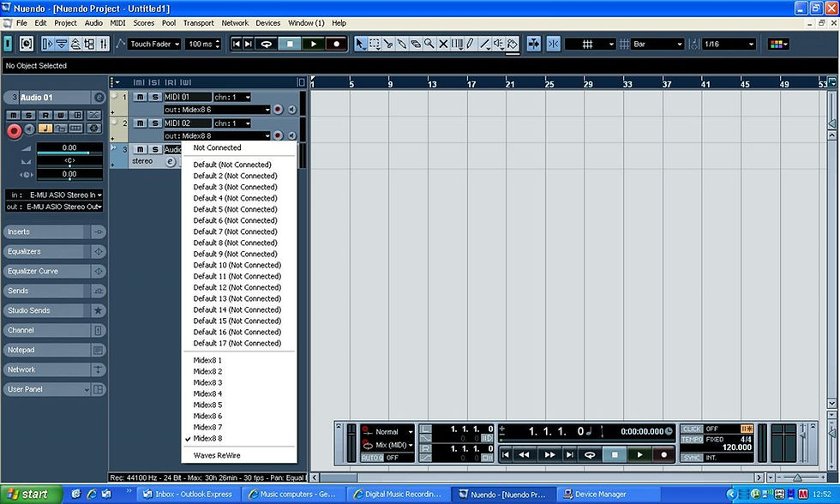The width and height of the screenshot is (840, 504).
Task: Click the Studio Sends star icon
Action: pos(99,310)
